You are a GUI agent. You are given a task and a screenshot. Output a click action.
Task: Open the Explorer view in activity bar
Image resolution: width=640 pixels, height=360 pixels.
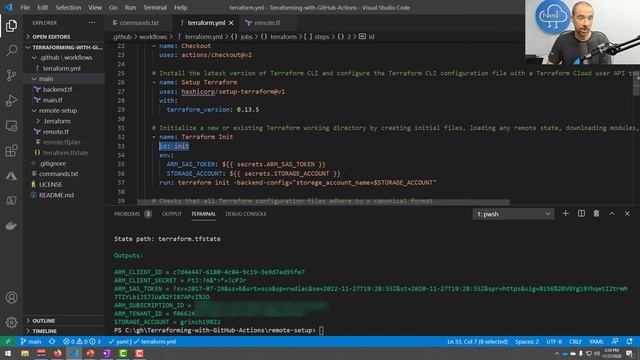click(x=11, y=26)
